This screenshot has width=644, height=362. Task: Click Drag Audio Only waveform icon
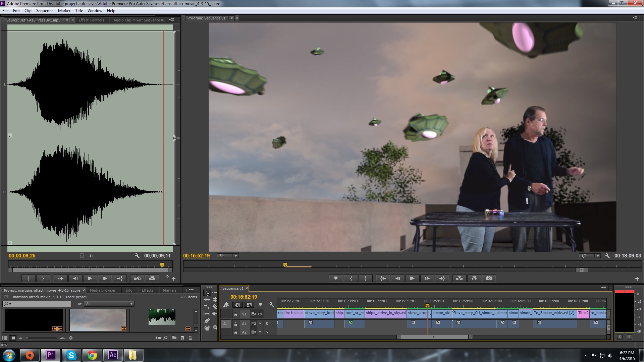point(91,256)
